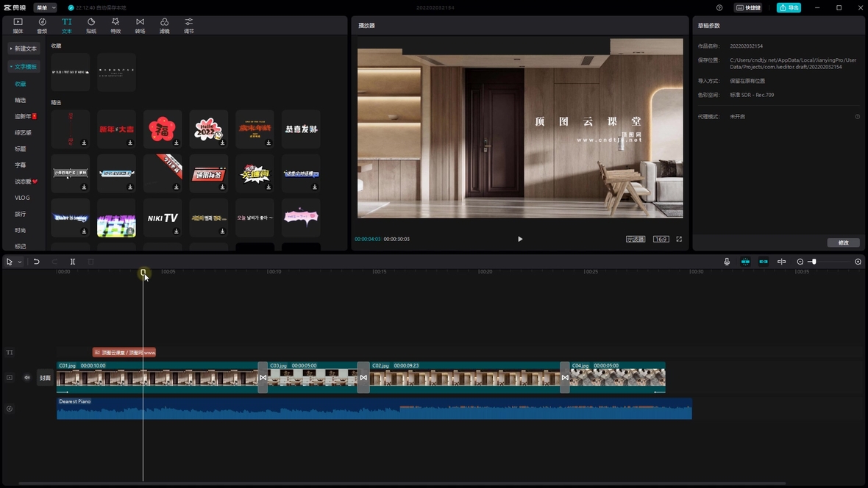Toggle the preview axis icon in timeline toolbar

pos(781,262)
